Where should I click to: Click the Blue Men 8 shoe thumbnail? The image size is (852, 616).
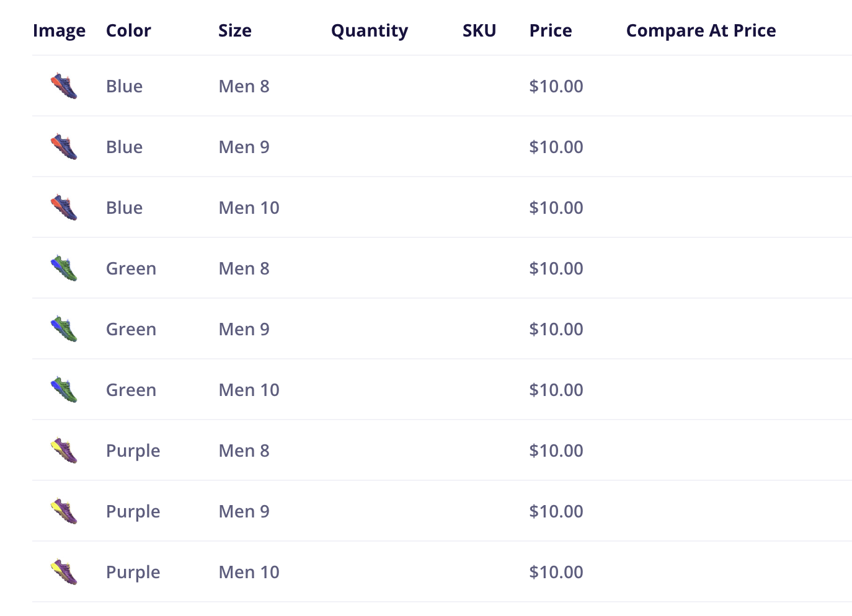click(64, 86)
